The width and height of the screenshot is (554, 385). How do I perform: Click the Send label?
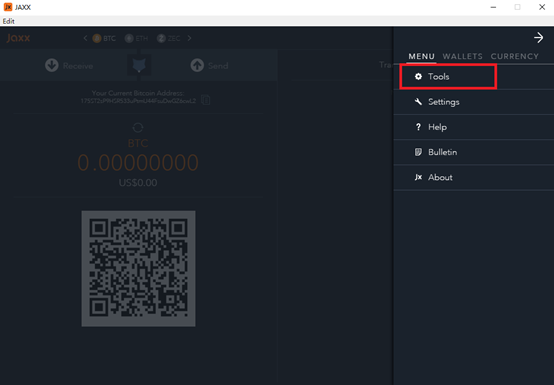[x=218, y=66]
